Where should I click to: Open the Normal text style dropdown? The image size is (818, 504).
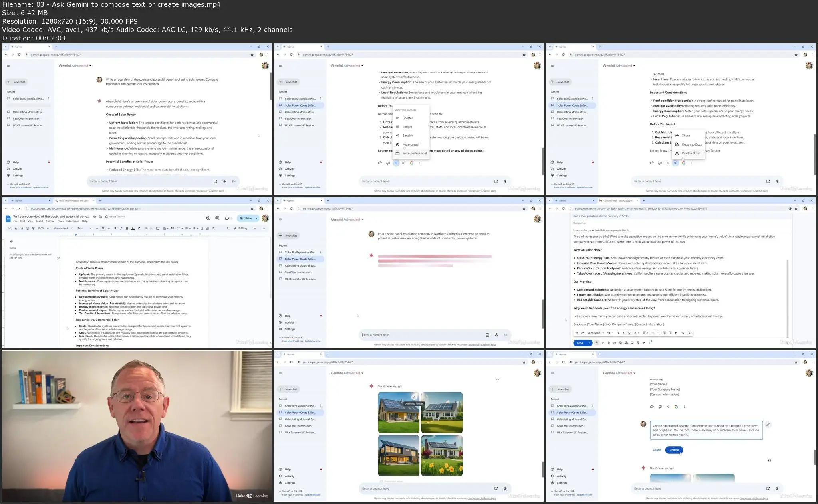[x=63, y=229]
